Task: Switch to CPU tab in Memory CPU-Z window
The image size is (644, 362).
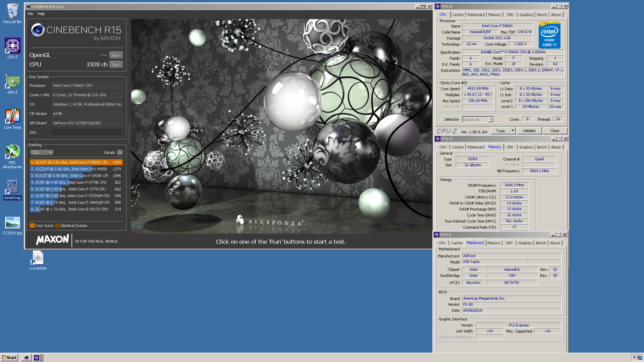Action: coord(443,147)
